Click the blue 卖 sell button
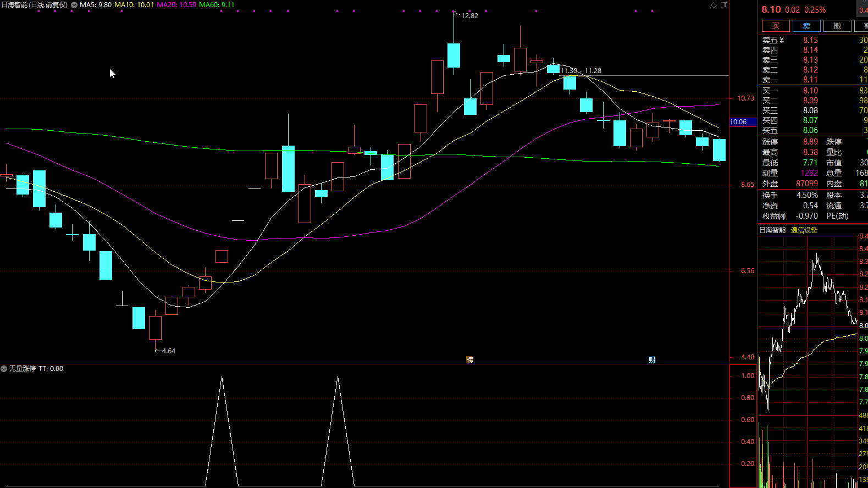This screenshot has width=868, height=488. pos(806,26)
